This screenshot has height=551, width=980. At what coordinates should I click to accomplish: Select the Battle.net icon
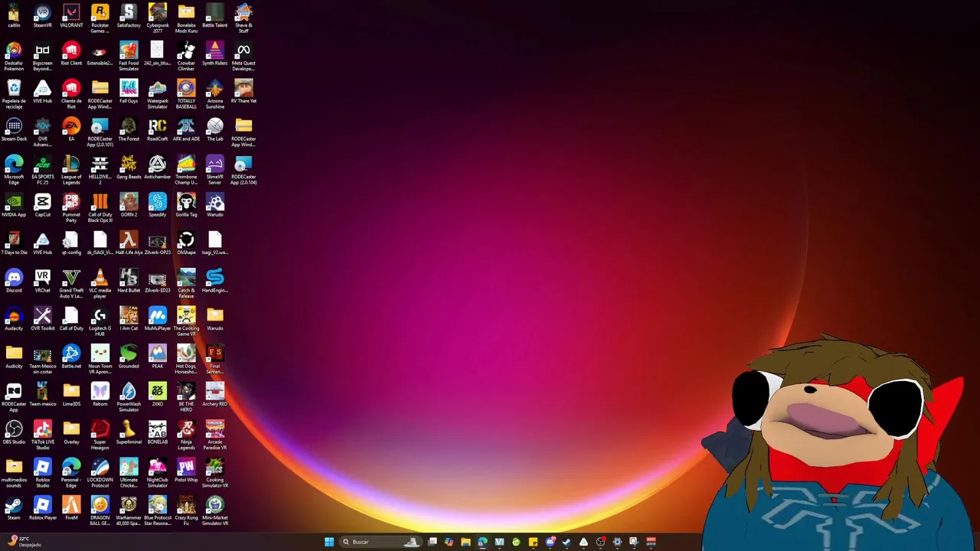71,357
